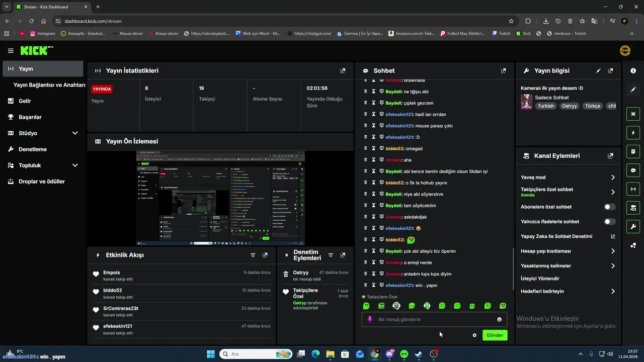The height and width of the screenshot is (362, 644).
Task: Expand the Topluluk menu chevron
Action: point(75,165)
